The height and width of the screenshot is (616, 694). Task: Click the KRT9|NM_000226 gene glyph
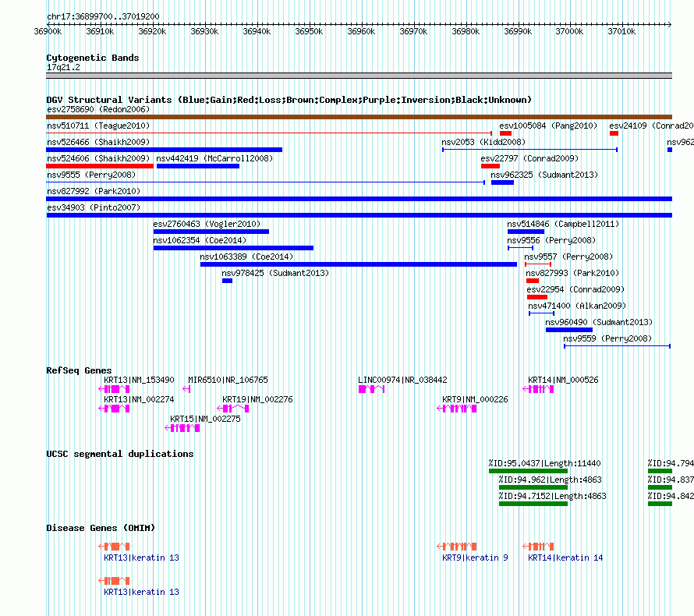(457, 409)
